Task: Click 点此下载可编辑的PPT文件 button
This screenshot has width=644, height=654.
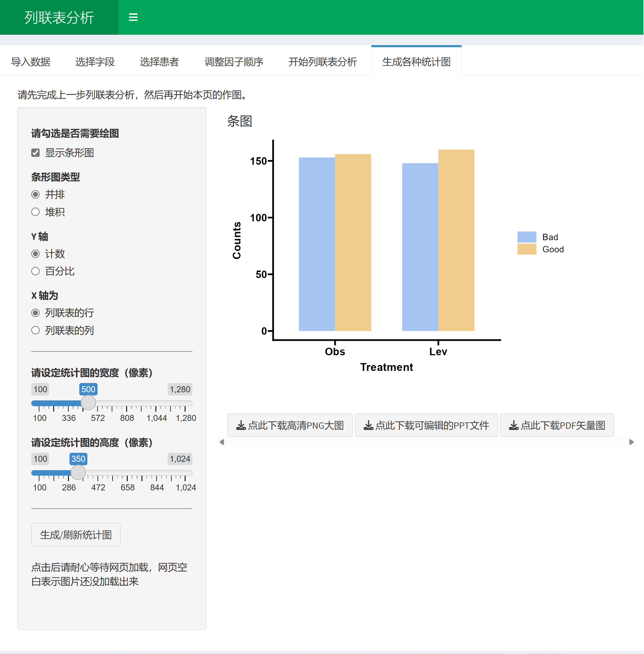Action: [426, 425]
